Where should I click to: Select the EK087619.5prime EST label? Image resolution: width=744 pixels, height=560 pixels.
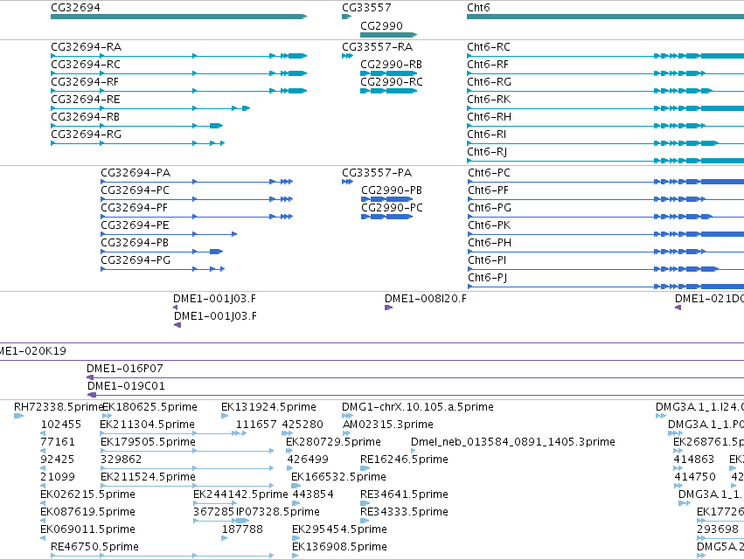[87, 512]
